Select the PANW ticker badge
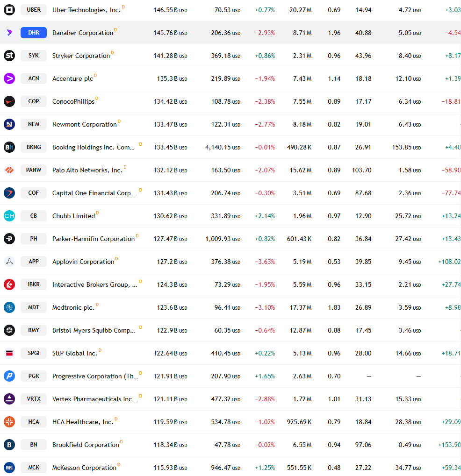The height and width of the screenshot is (476, 461). (x=34, y=170)
